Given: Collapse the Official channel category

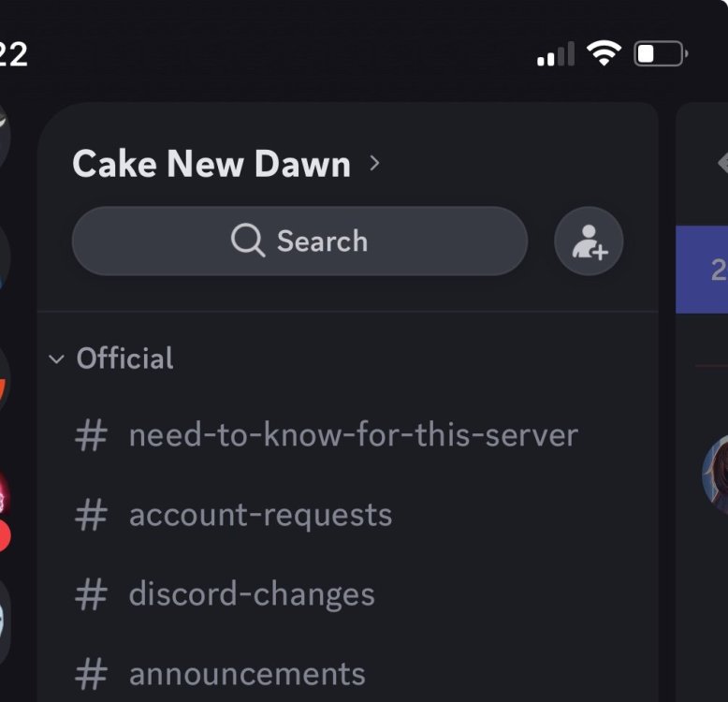Looking at the screenshot, I should tap(112, 358).
